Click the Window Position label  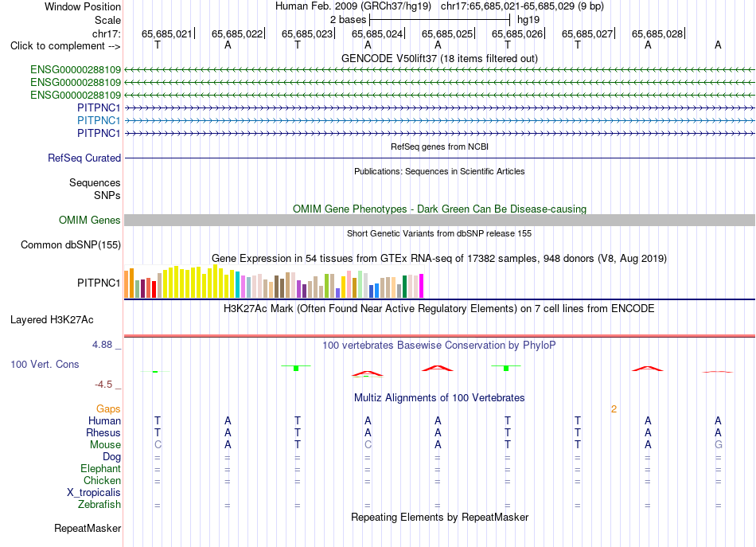(x=83, y=6)
